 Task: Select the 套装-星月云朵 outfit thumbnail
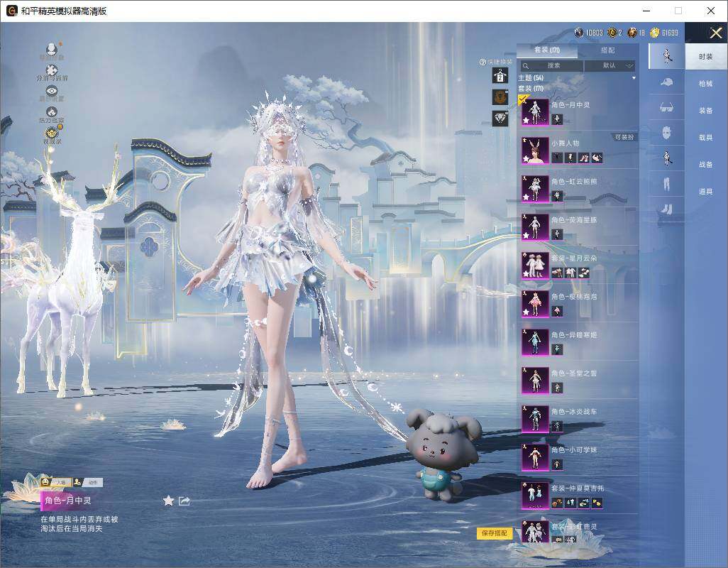pyautogui.click(x=535, y=266)
